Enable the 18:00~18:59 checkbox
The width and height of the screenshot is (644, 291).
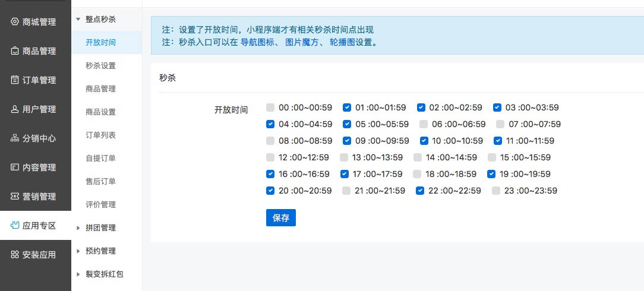pyautogui.click(x=417, y=174)
